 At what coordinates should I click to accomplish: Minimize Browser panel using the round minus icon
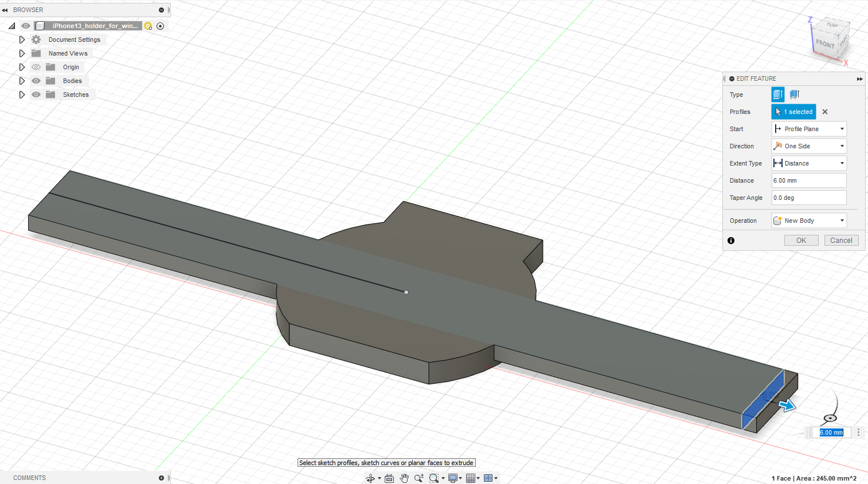pos(161,10)
